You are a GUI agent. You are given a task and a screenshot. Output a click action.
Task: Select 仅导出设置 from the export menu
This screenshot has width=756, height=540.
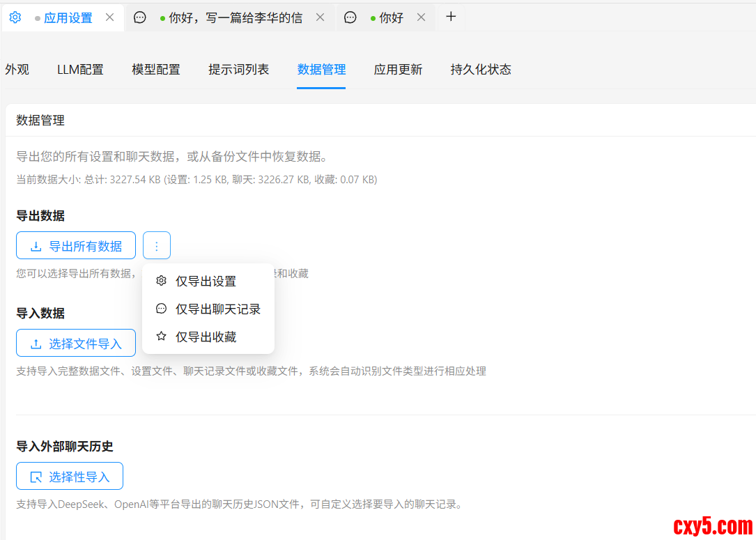[x=206, y=281]
